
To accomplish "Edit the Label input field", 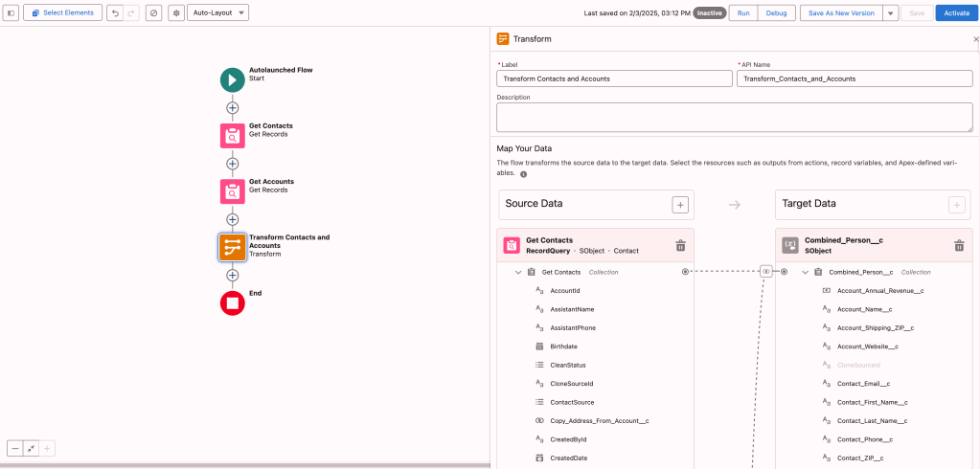I will click(x=614, y=78).
